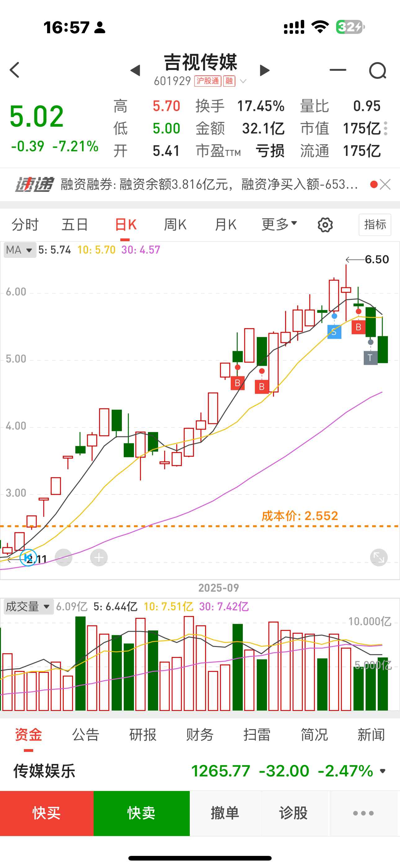Open the 公告 tab
Image resolution: width=400 pixels, height=868 pixels.
coord(86,735)
